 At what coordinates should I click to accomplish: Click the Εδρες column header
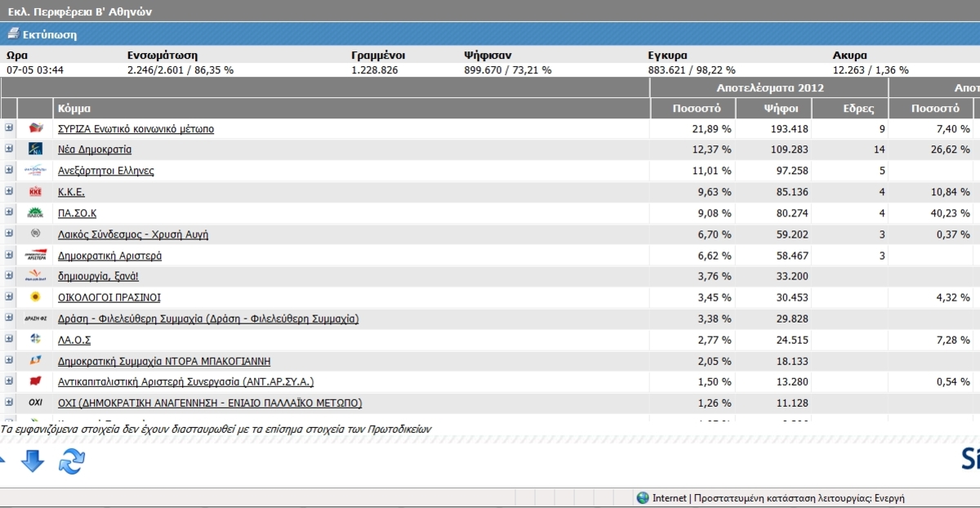(859, 109)
